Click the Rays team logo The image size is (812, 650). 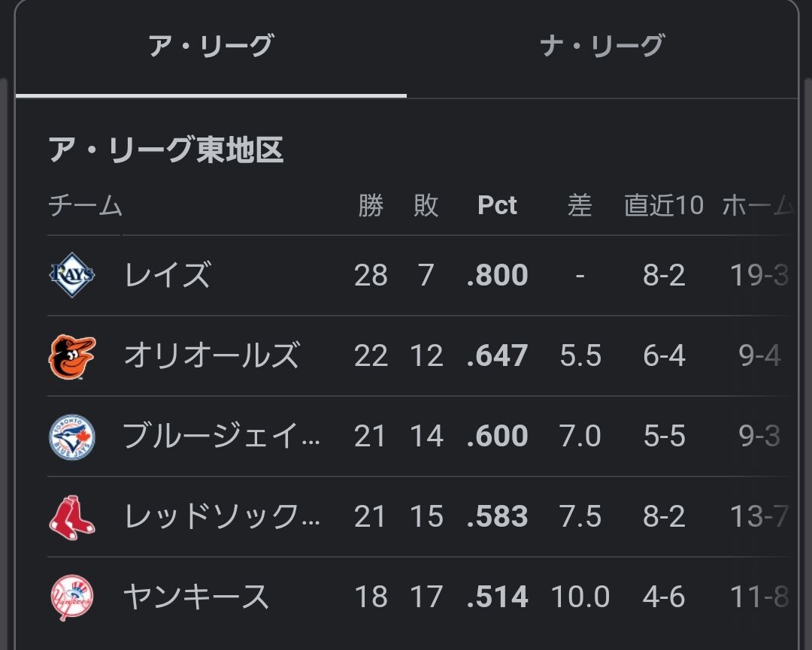(x=72, y=275)
